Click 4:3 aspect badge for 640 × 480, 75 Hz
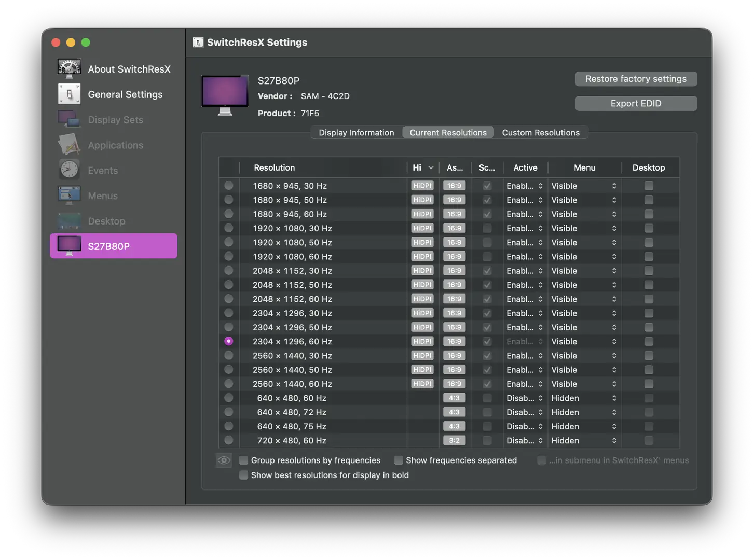 [x=454, y=426]
